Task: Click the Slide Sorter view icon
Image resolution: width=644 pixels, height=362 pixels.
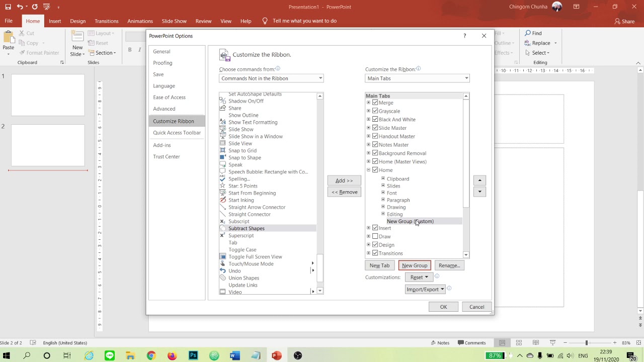Action: pyautogui.click(x=519, y=343)
